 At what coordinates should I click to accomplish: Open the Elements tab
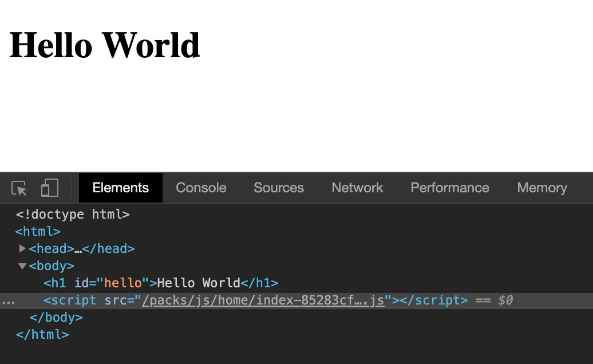pyautogui.click(x=121, y=188)
